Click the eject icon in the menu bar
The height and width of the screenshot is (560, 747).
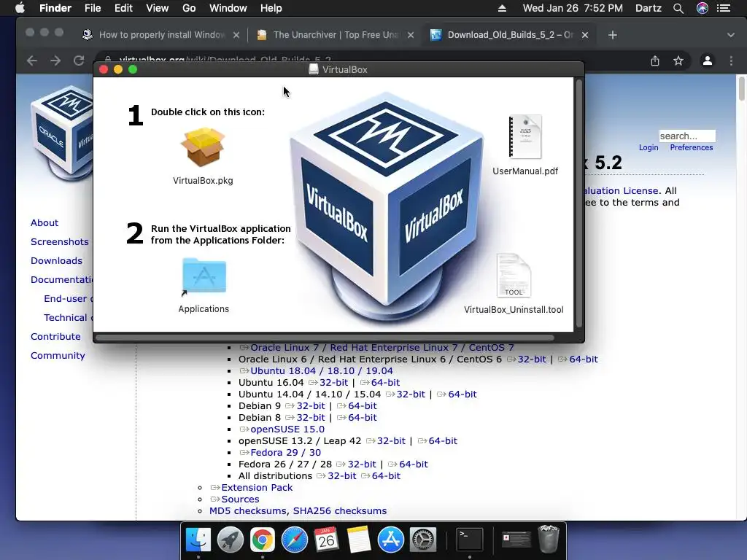[x=502, y=8]
